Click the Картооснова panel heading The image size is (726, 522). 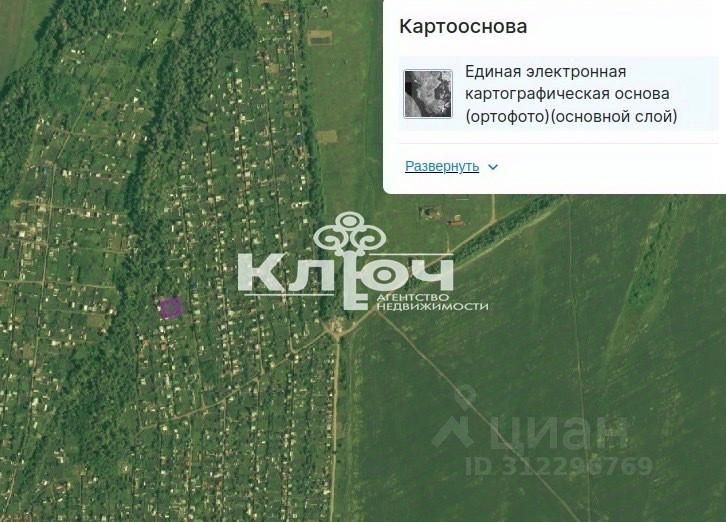[x=463, y=26]
